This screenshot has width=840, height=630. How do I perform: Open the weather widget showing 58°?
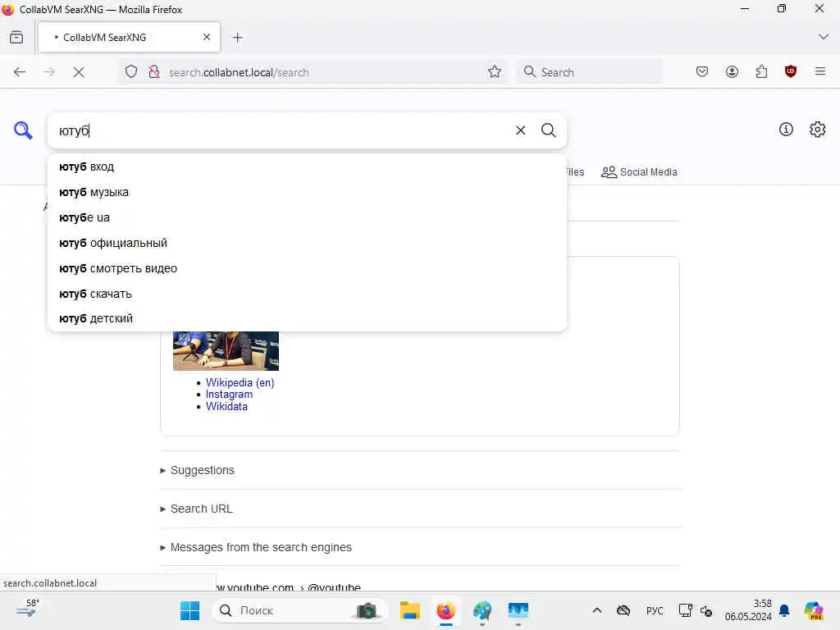point(28,609)
